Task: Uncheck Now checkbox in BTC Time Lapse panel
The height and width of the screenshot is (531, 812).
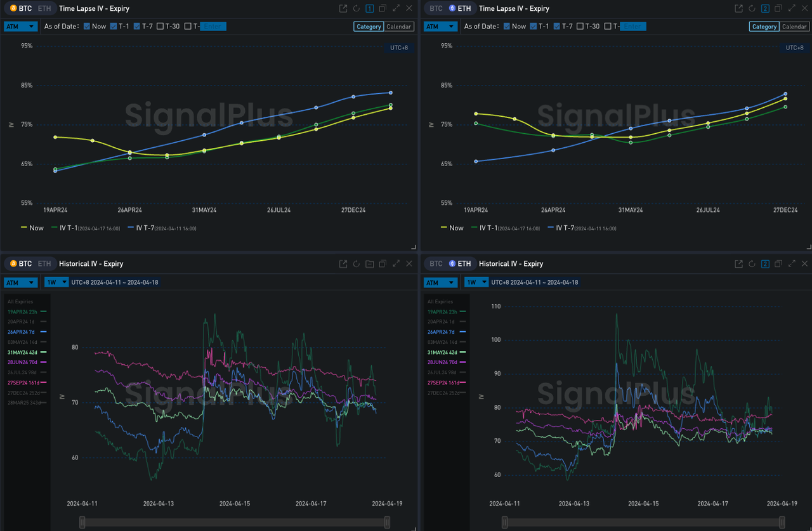Action: point(87,27)
